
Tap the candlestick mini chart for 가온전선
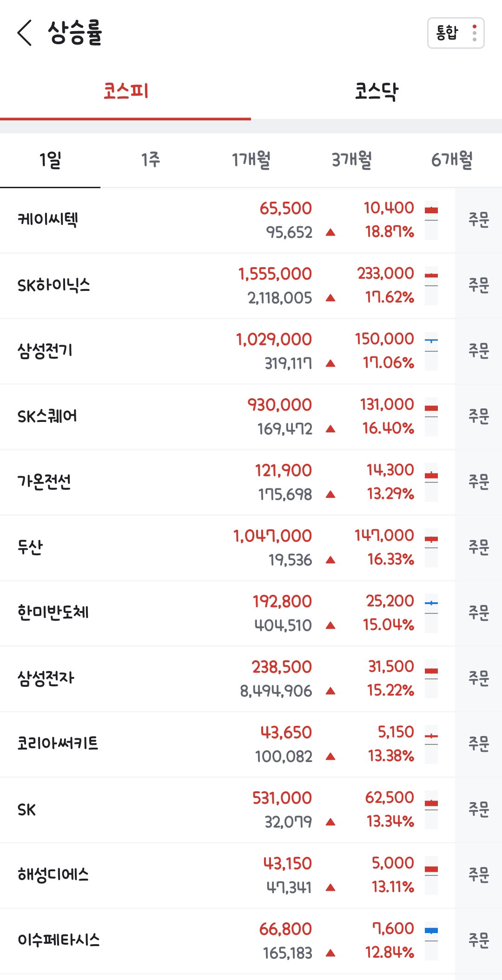[x=431, y=482]
